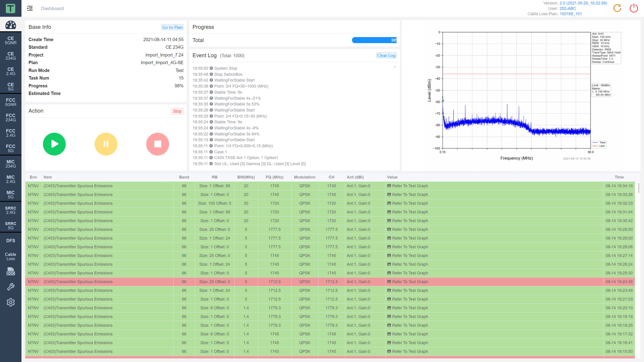Start the test with green play button
The height and width of the screenshot is (362, 644).
[54, 144]
